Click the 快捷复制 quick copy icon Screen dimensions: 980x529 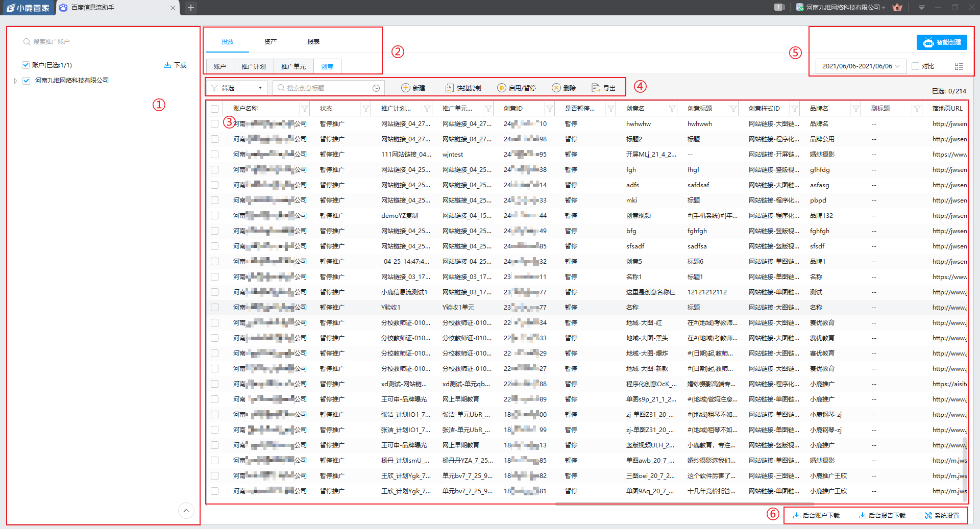click(x=449, y=88)
